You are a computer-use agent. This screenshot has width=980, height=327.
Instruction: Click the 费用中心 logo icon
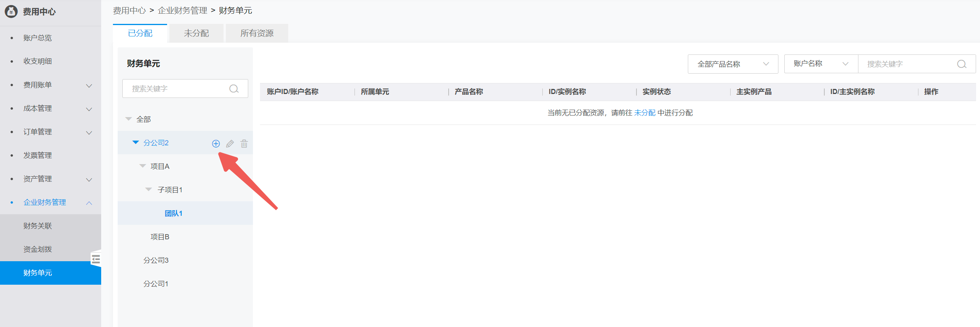[x=11, y=12]
